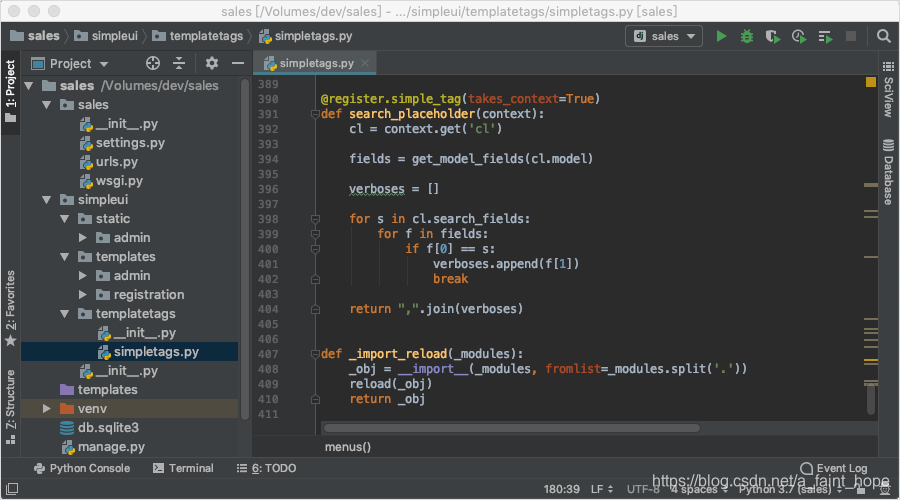The height and width of the screenshot is (500, 900).
Task: Open Search Everywhere magnifier
Action: click(883, 36)
